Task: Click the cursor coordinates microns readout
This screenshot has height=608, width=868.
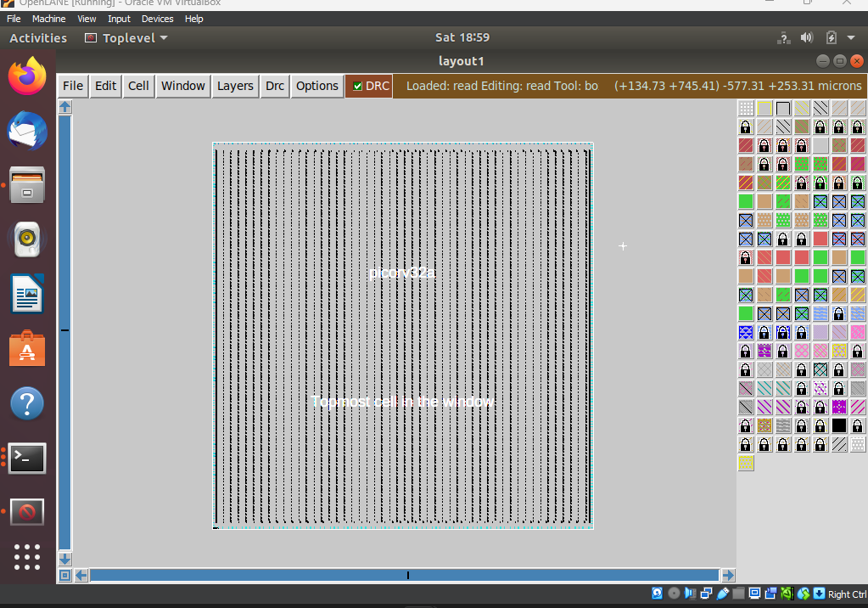Action: click(737, 86)
